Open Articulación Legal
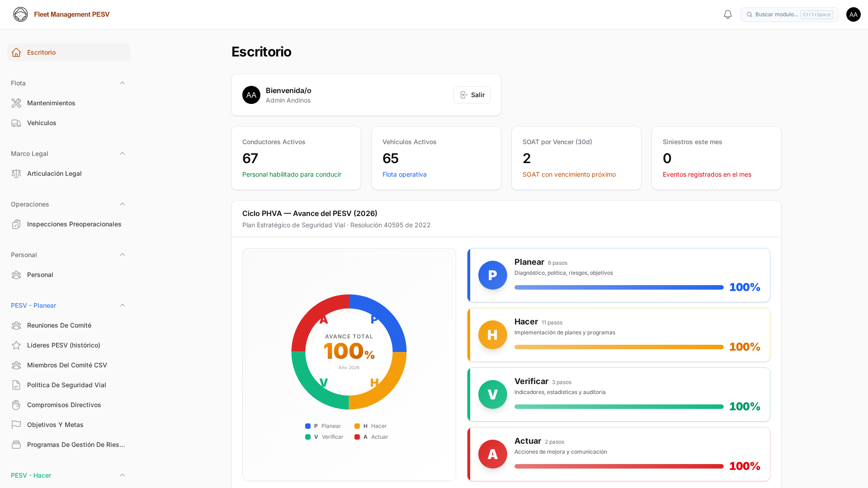This screenshot has width=868, height=488. [69, 174]
